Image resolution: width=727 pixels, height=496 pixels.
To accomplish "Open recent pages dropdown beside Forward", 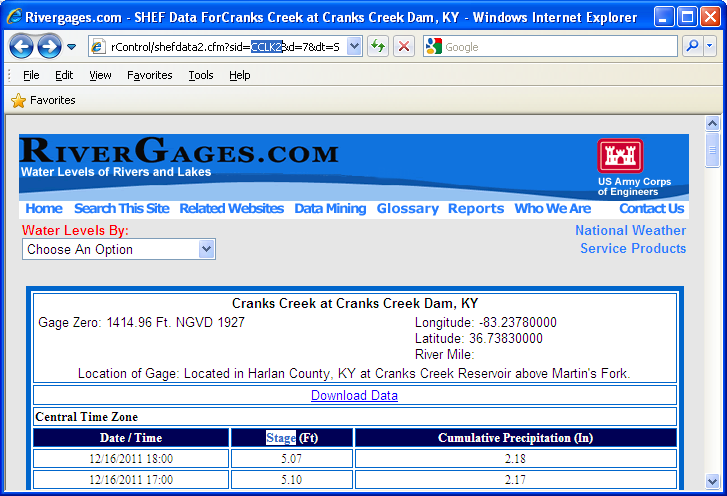I will [x=72, y=47].
